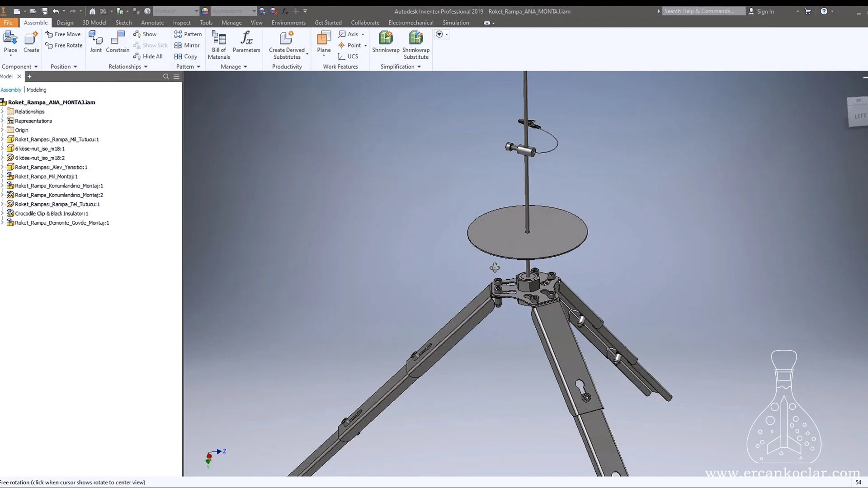Image resolution: width=868 pixels, height=488 pixels.
Task: Switch to the Sketch ribbon tab
Action: (123, 23)
